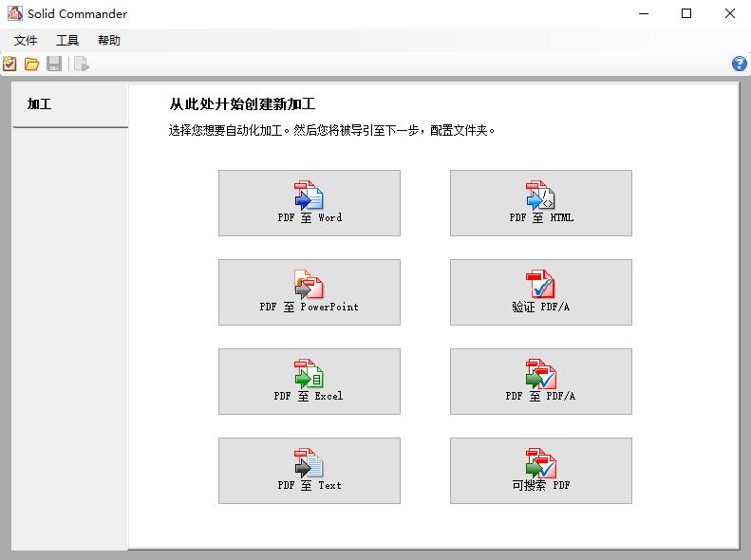Choose the 可搜索 PDF job
The height and width of the screenshot is (560, 751).
coord(541,471)
